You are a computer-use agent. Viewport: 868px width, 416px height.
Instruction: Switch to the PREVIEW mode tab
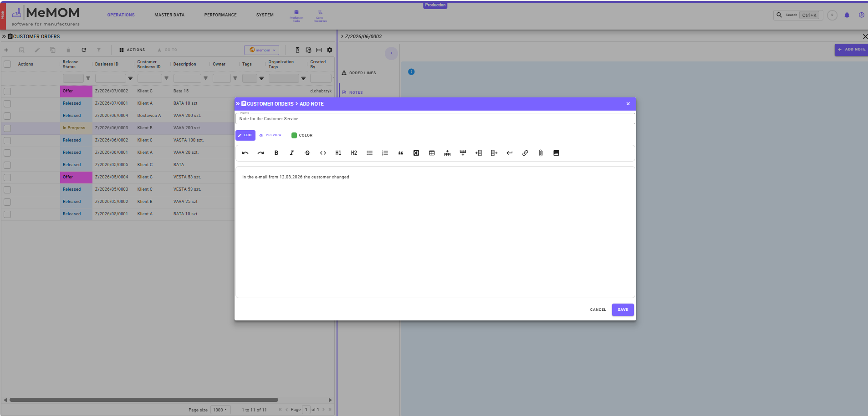[x=271, y=135]
